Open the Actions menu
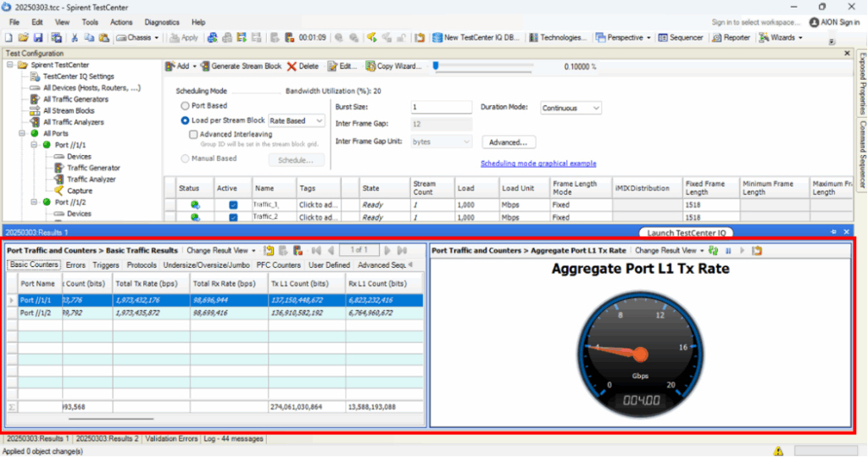The width and height of the screenshot is (868, 457). click(x=121, y=22)
